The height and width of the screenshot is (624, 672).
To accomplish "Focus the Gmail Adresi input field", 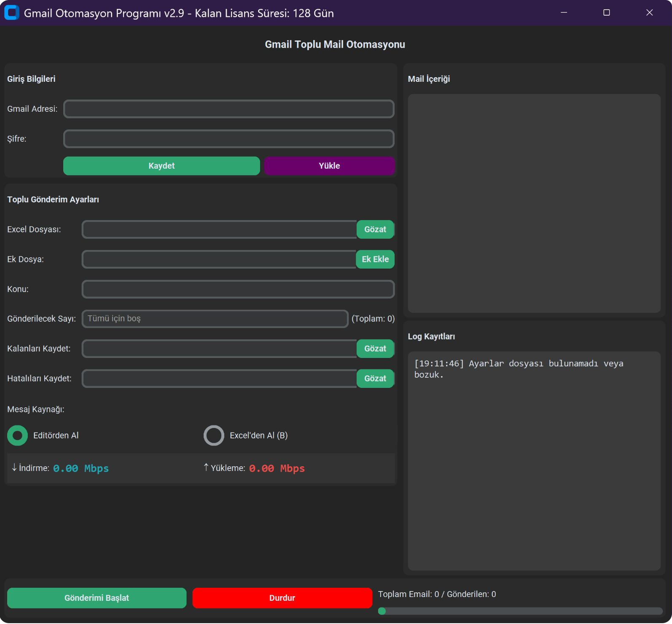I will 228,109.
